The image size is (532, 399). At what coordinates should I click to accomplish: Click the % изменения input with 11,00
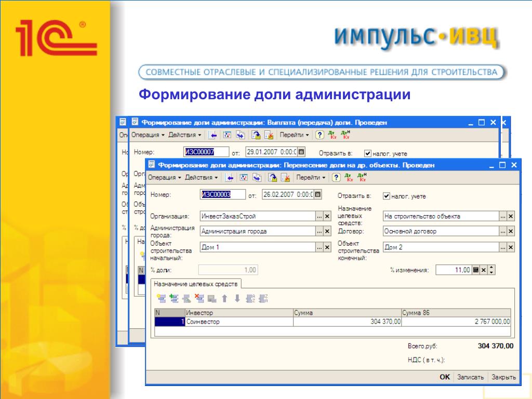[454, 270]
